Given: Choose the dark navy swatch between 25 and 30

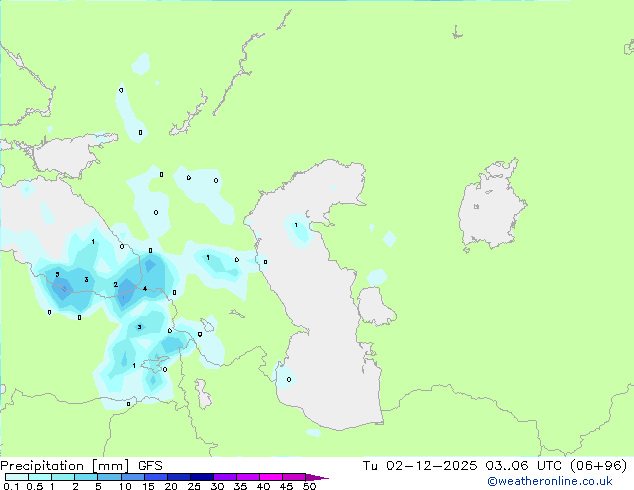Looking at the screenshot, I should pyautogui.click(x=202, y=477).
